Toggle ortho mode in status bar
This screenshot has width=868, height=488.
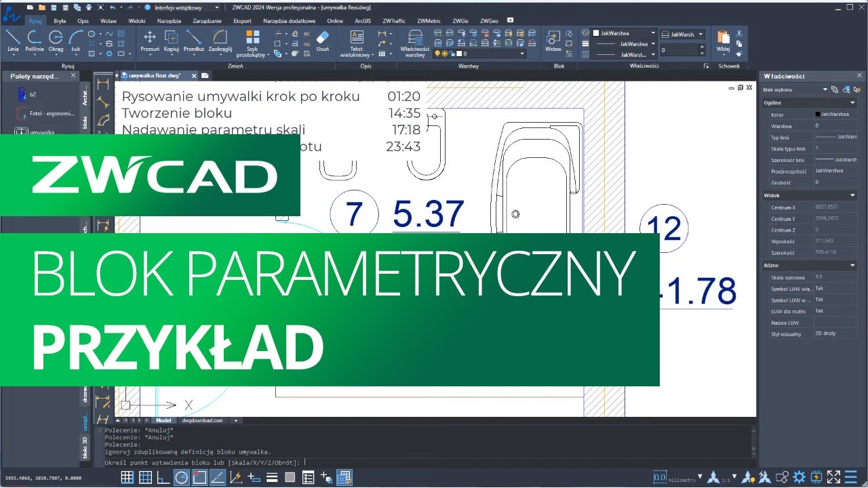tap(163, 477)
